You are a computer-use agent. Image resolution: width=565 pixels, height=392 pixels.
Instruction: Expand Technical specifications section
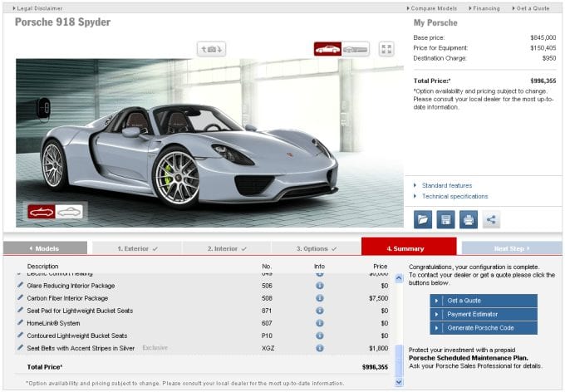click(x=454, y=196)
